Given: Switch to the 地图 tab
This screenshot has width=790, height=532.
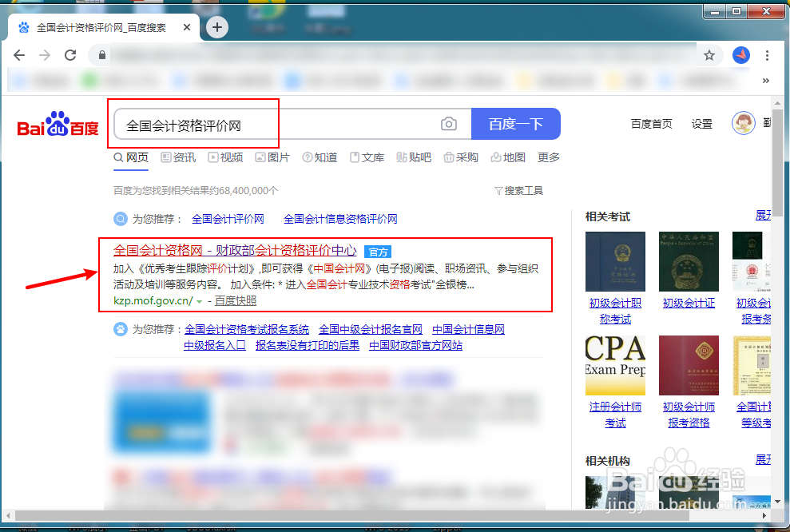Looking at the screenshot, I should coord(508,157).
